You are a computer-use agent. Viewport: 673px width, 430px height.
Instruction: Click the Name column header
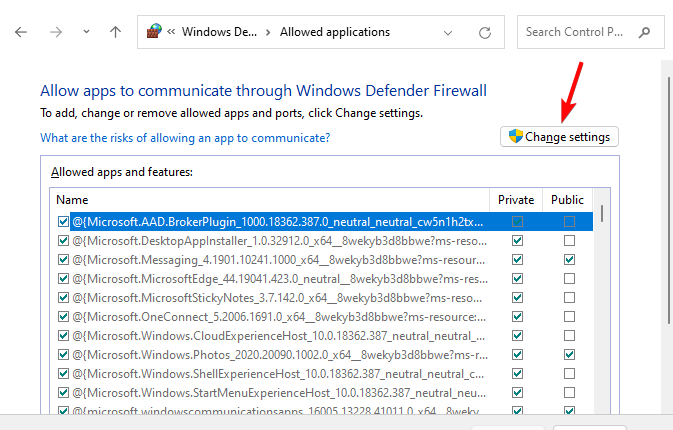(270, 200)
